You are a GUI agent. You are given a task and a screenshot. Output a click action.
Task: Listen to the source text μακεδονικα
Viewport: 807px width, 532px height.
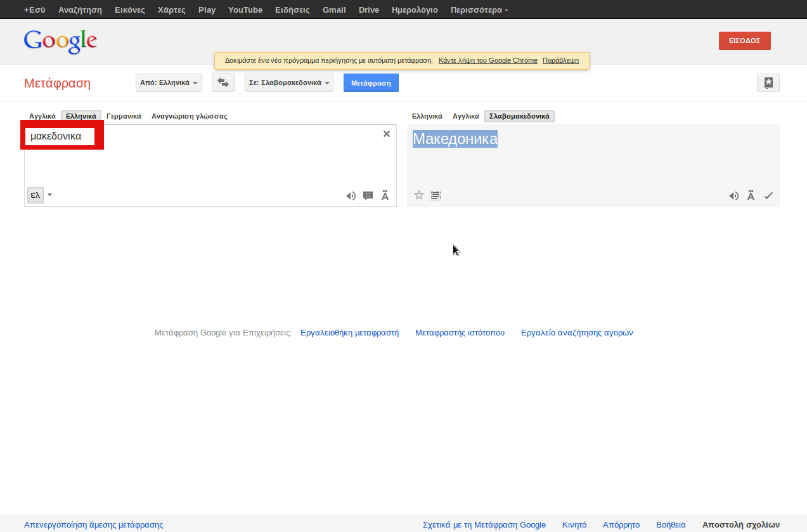click(351, 196)
